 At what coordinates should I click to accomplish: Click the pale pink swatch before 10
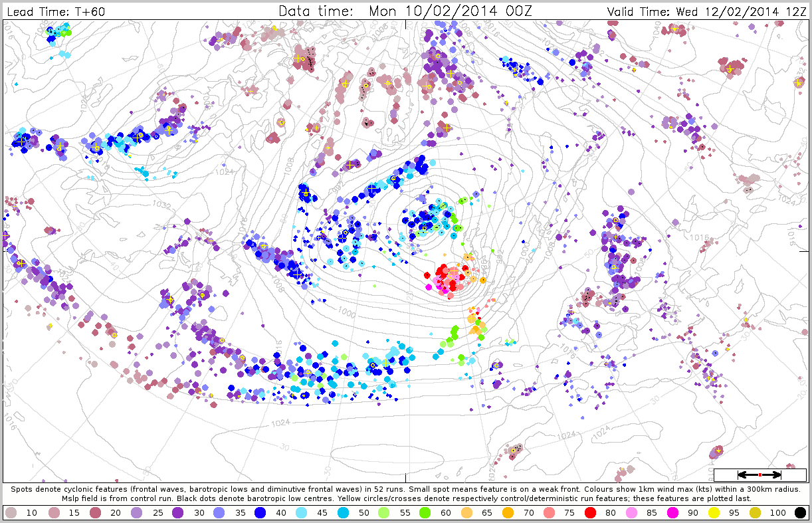11,512
